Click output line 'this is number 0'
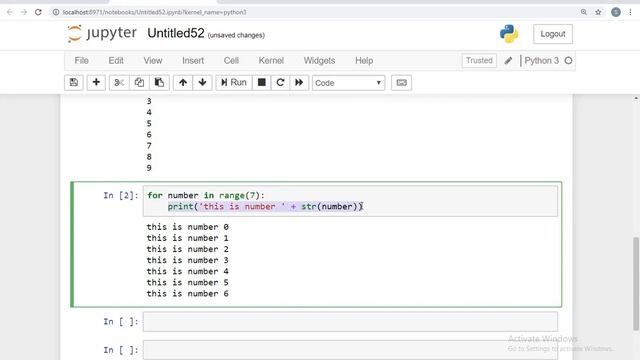640x360 pixels. pos(188,227)
